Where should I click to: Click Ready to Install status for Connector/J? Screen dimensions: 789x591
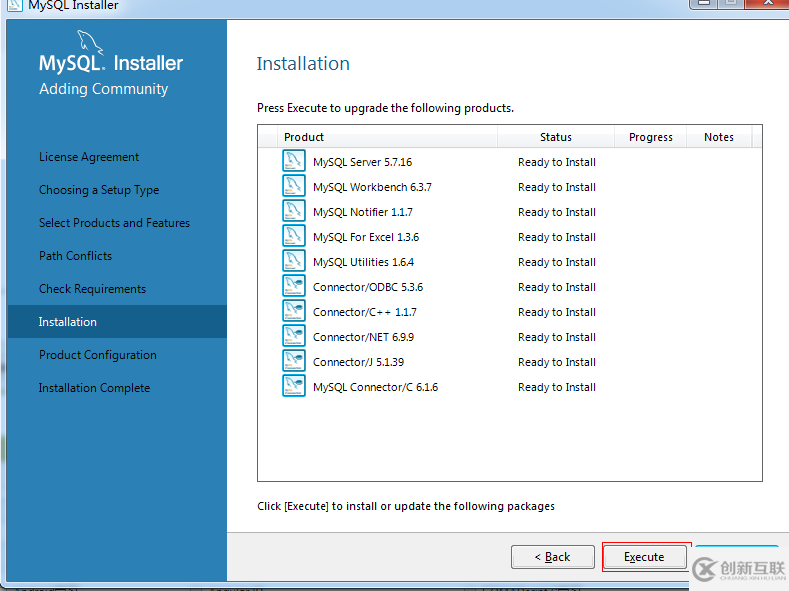tap(557, 362)
